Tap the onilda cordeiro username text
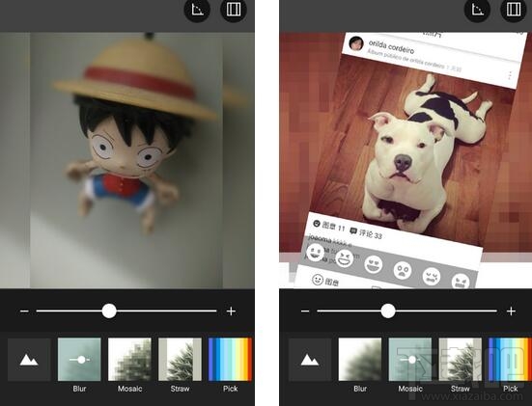The width and height of the screenshot is (532, 406). coord(391,46)
